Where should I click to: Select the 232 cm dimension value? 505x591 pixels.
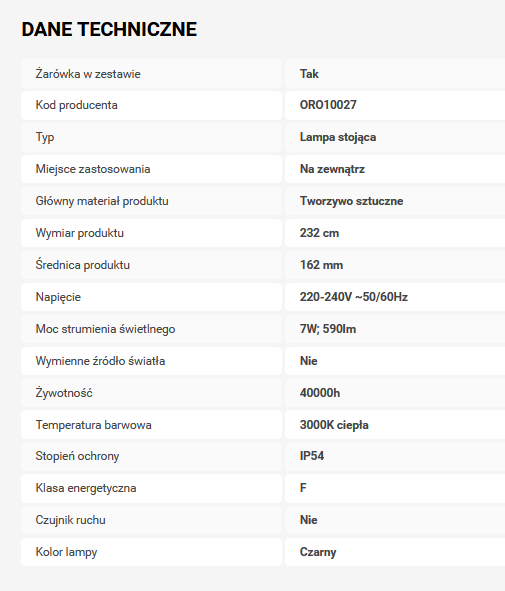(x=319, y=233)
